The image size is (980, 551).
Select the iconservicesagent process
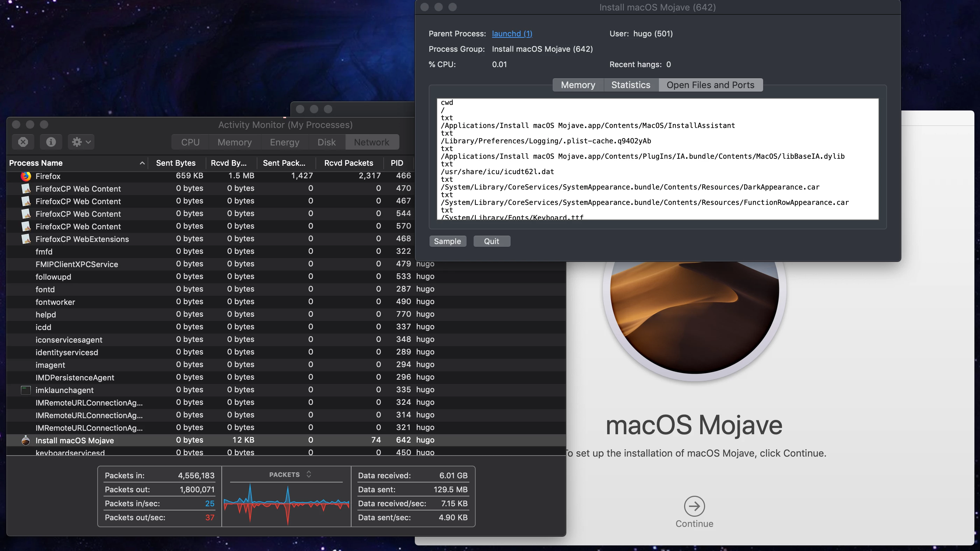coord(286,339)
